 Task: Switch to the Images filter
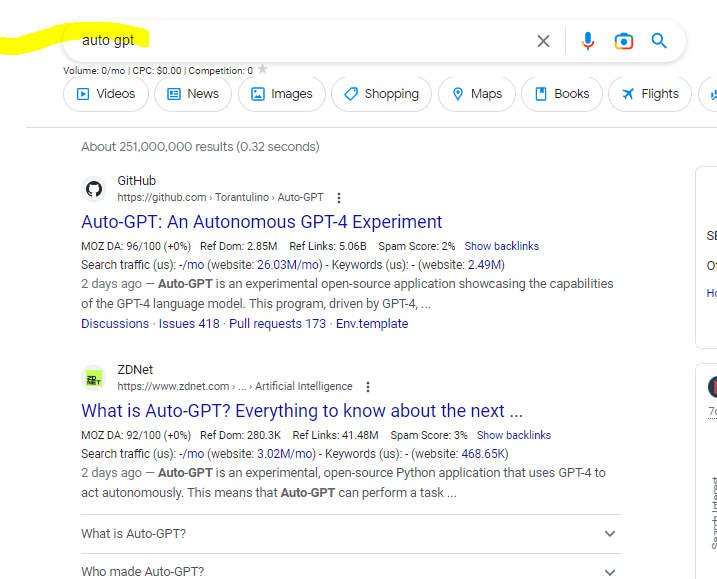click(x=282, y=94)
